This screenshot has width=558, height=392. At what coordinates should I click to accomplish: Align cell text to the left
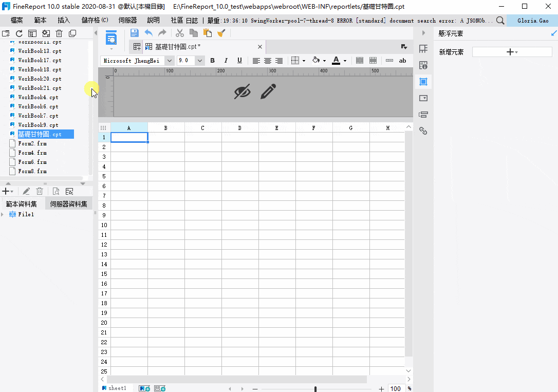(x=256, y=61)
